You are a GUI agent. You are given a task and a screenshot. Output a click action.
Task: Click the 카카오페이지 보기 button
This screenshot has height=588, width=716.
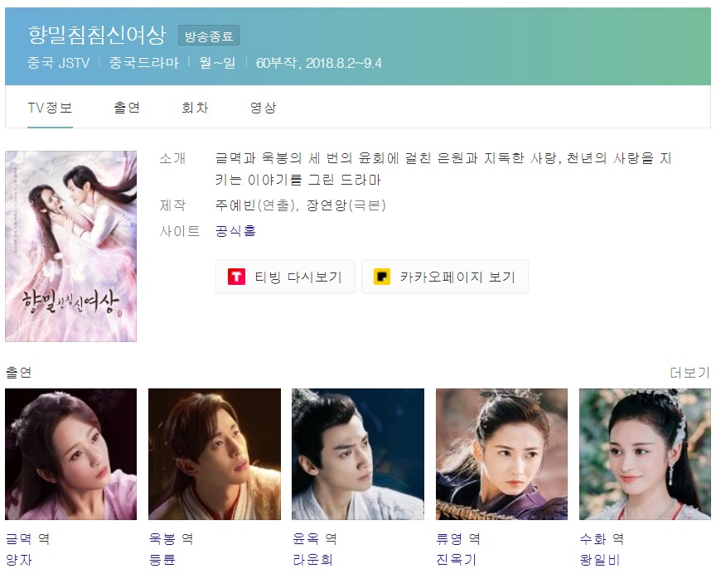coord(445,277)
